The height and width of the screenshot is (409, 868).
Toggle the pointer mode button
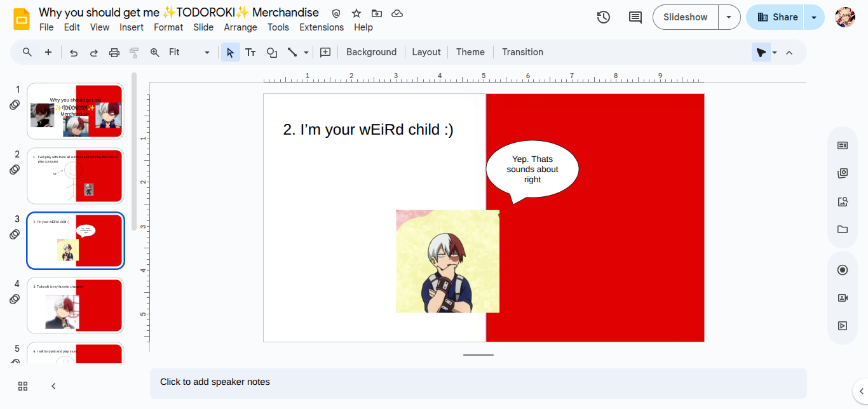click(x=761, y=52)
